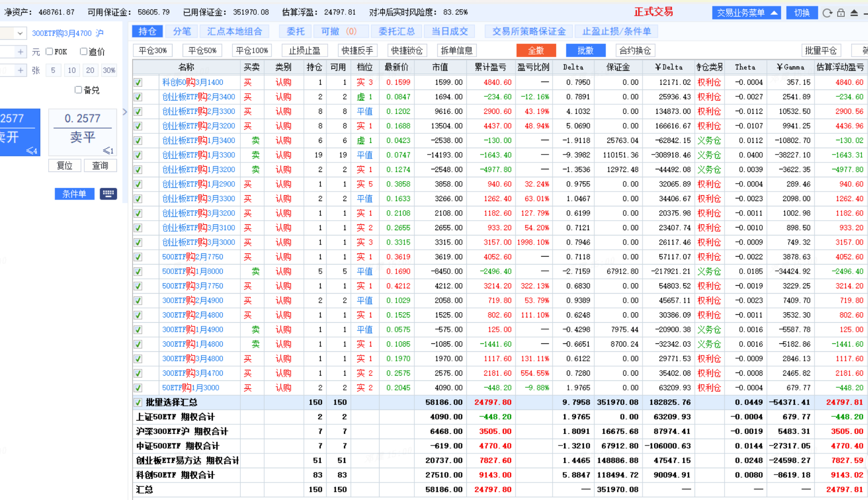Select the 500ETF购2月7750 contract name
Viewport: 868px width, 500px height.
tap(193, 257)
